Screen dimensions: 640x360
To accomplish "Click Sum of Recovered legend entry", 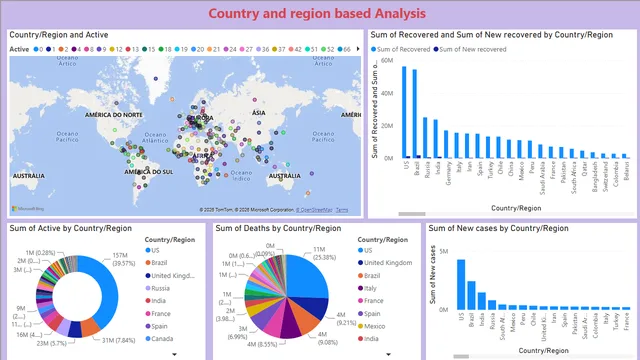I will (x=400, y=49).
